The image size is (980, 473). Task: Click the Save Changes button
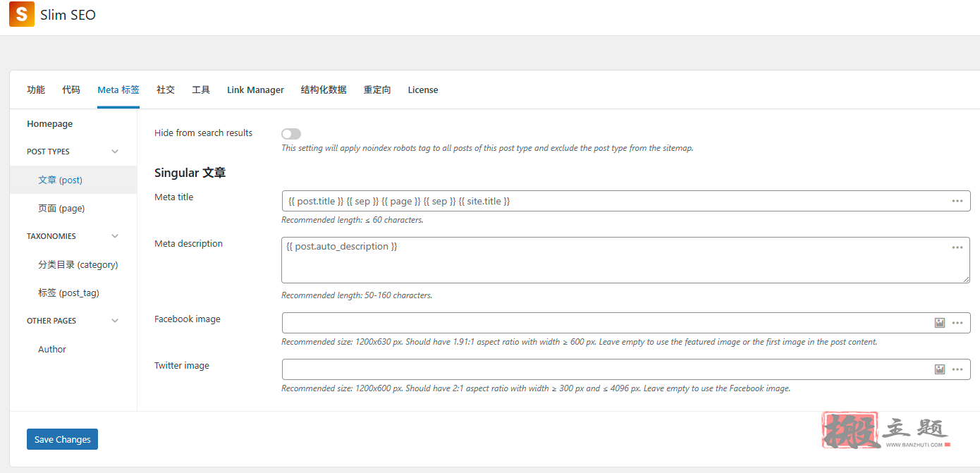[62, 439]
